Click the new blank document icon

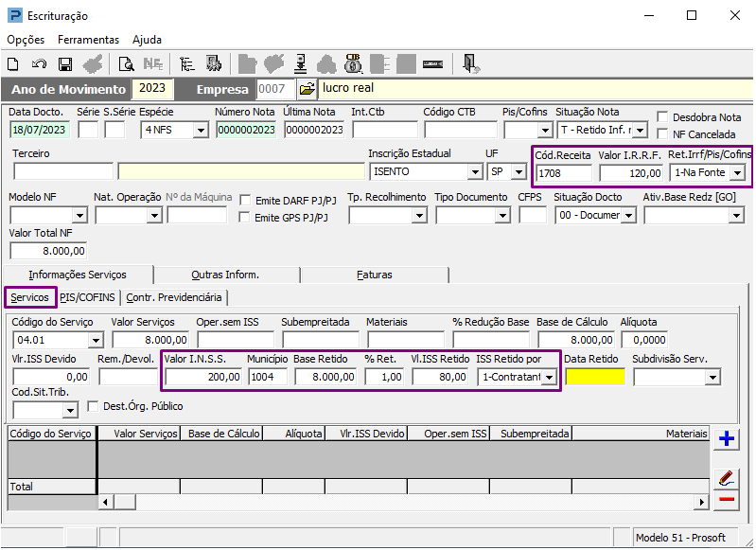(13, 64)
